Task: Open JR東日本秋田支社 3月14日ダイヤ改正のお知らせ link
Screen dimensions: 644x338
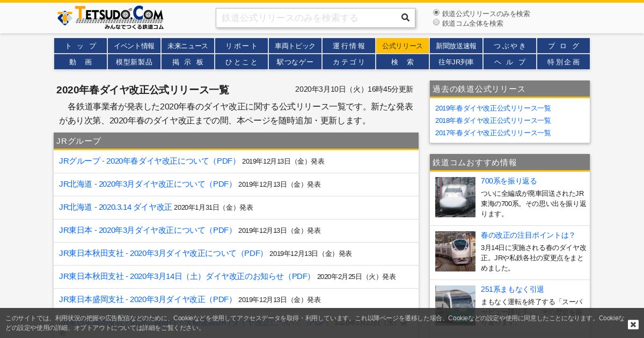Action: [186, 276]
